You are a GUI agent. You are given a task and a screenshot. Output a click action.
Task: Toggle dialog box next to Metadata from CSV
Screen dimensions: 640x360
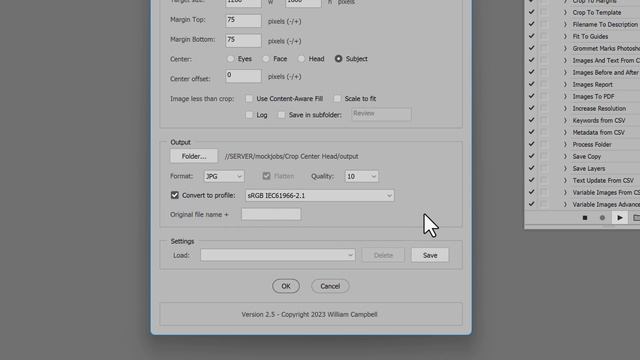pyautogui.click(x=544, y=132)
